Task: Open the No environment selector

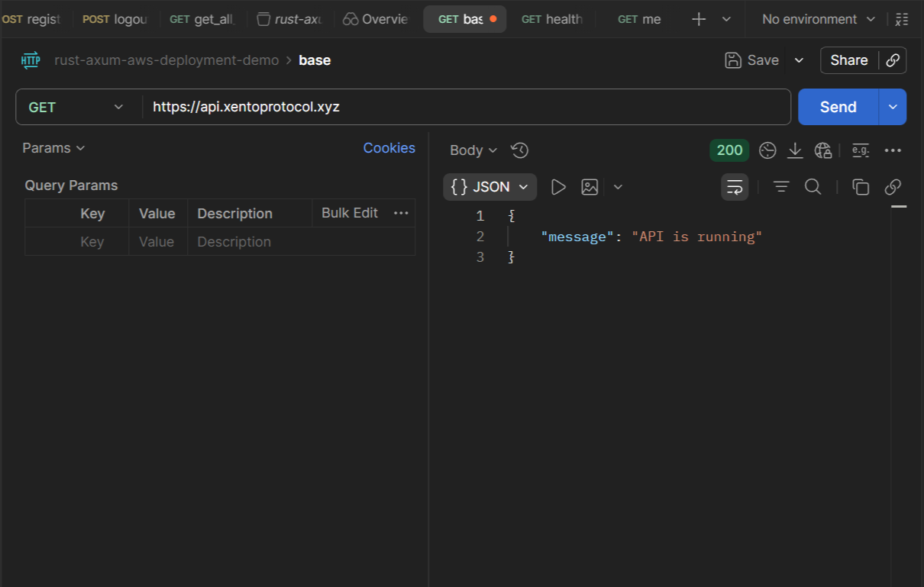Action: pyautogui.click(x=818, y=19)
